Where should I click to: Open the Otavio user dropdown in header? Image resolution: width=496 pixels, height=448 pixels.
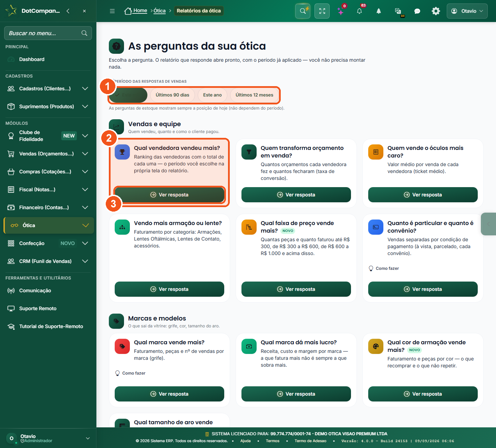[x=467, y=11]
